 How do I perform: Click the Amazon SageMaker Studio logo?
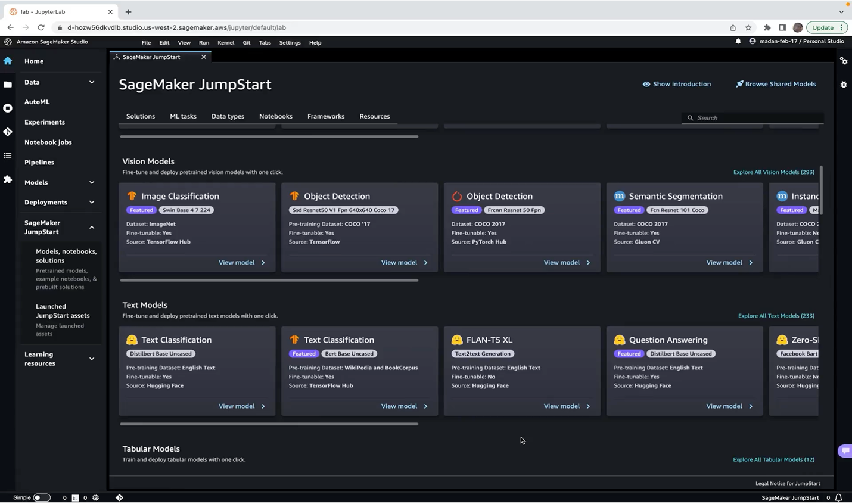click(x=8, y=42)
